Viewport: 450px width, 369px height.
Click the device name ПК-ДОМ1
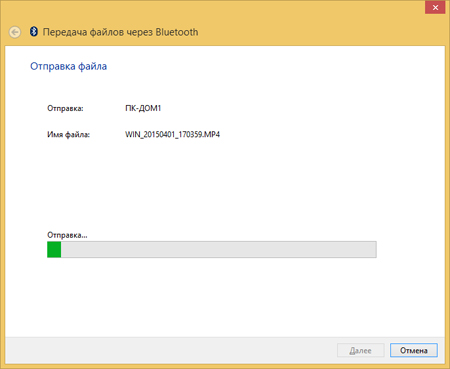click(143, 108)
